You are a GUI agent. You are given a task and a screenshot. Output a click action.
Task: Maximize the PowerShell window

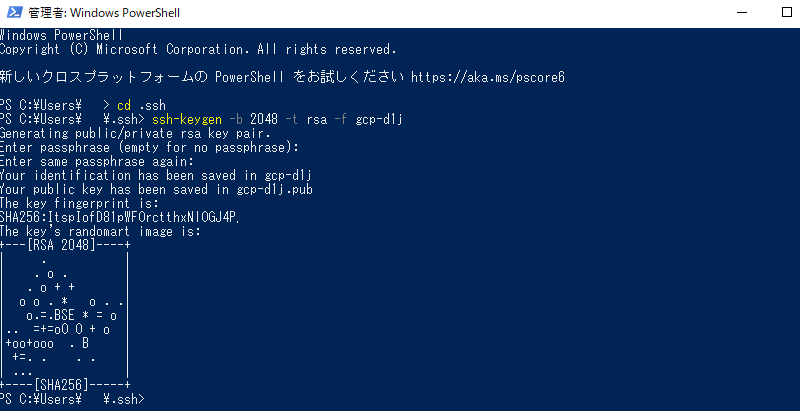786,13
